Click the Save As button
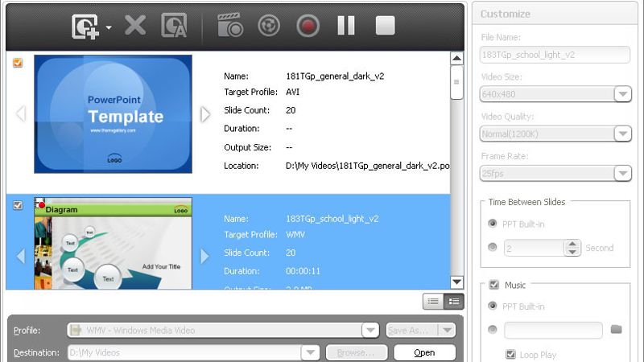This screenshot has height=362, width=644. [x=412, y=330]
